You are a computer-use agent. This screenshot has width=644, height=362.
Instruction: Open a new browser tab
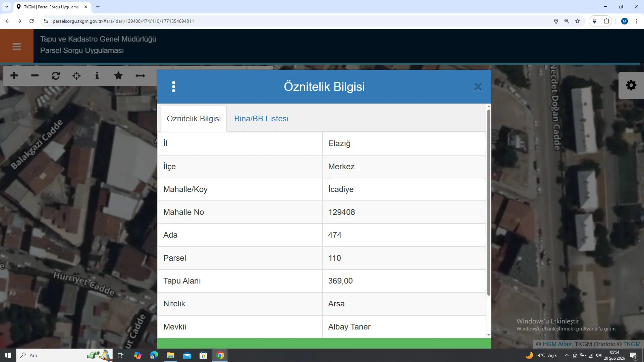(98, 7)
